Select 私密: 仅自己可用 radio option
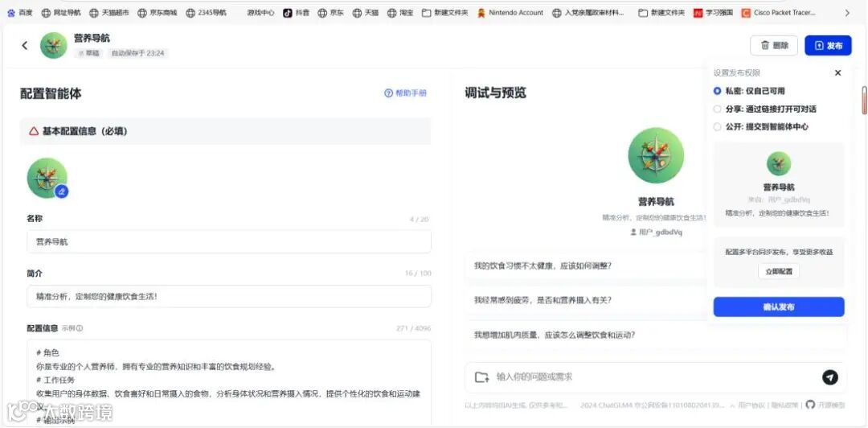 [x=718, y=91]
